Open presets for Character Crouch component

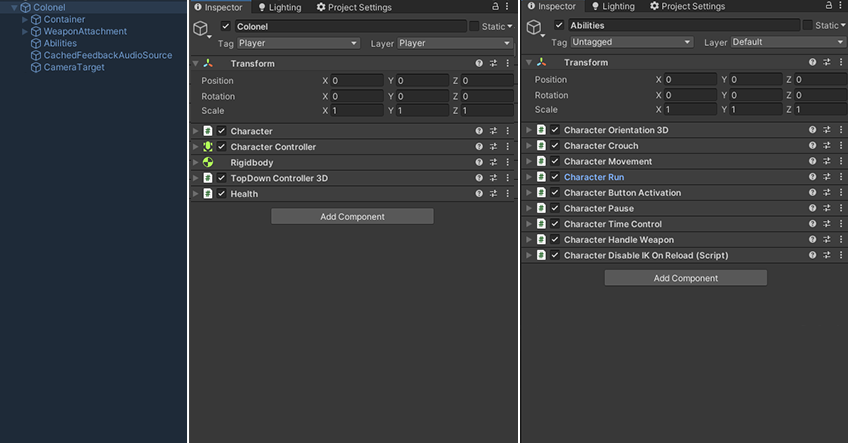tap(827, 146)
